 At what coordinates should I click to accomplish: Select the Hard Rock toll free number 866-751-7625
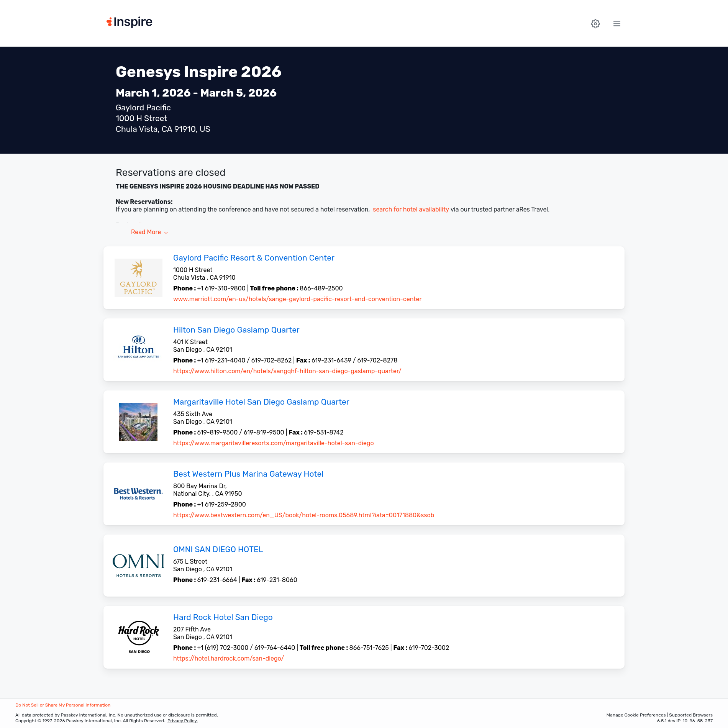click(x=369, y=648)
